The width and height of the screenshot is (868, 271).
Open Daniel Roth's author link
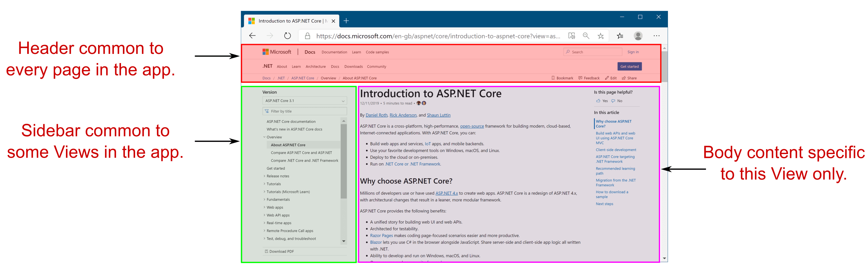376,115
